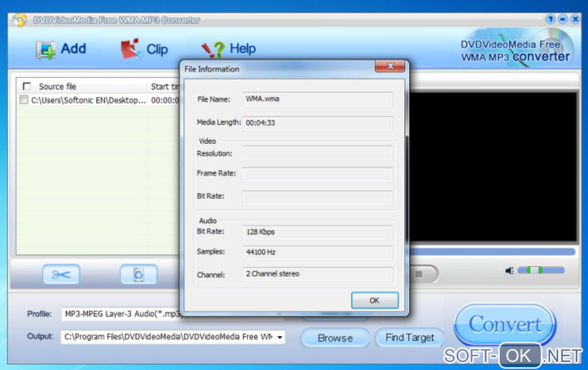588x370 pixels.
Task: Close the File Information dialog
Action: coord(390,66)
